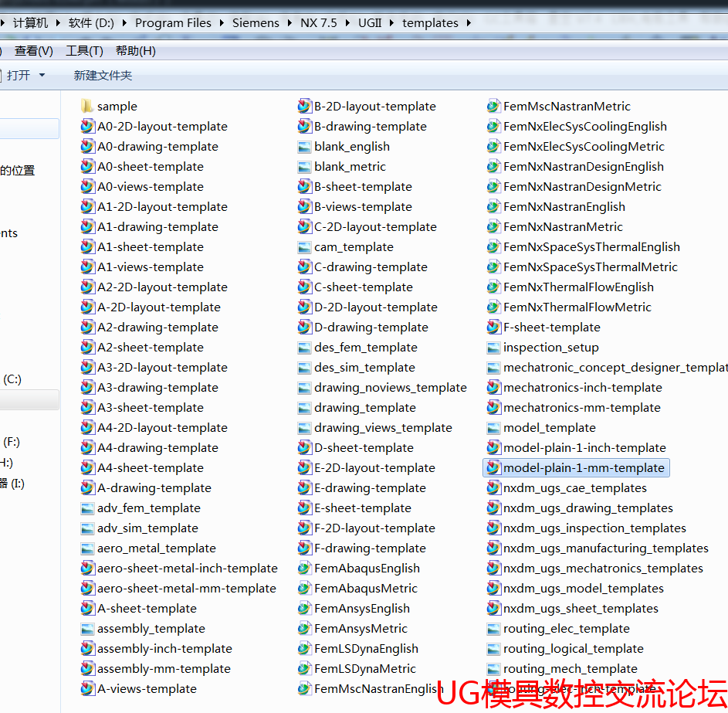
Task: Open the 工具(T) menu
Action: coord(84,51)
